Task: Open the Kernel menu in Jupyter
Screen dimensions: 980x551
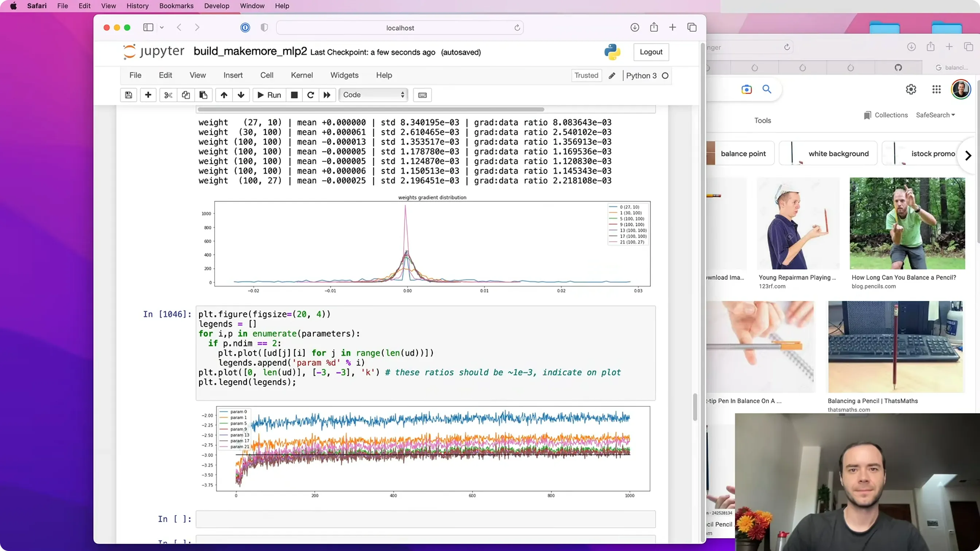Action: point(302,75)
